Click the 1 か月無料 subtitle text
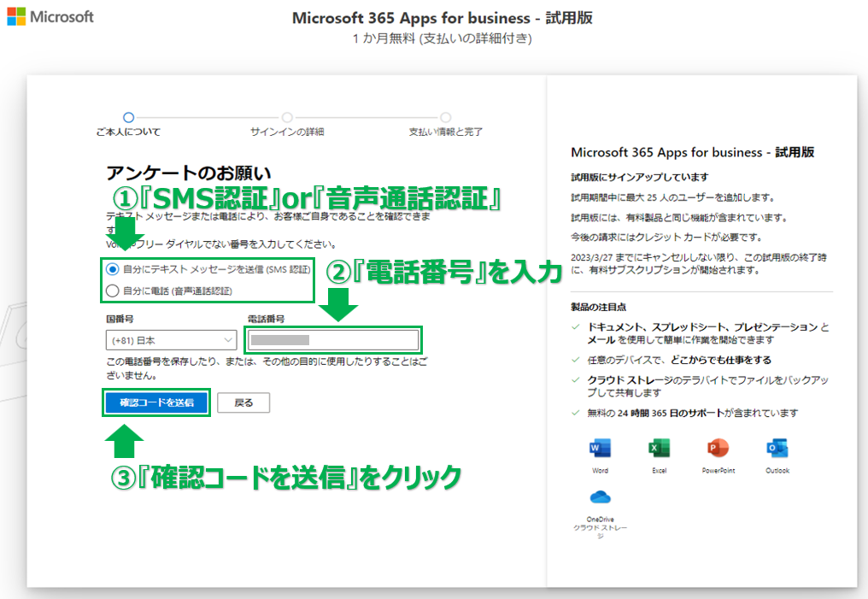This screenshot has width=868, height=599. 443,38
